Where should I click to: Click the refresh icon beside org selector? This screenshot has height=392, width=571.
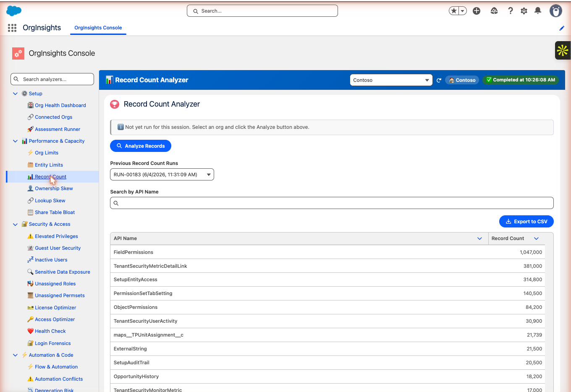coord(439,80)
